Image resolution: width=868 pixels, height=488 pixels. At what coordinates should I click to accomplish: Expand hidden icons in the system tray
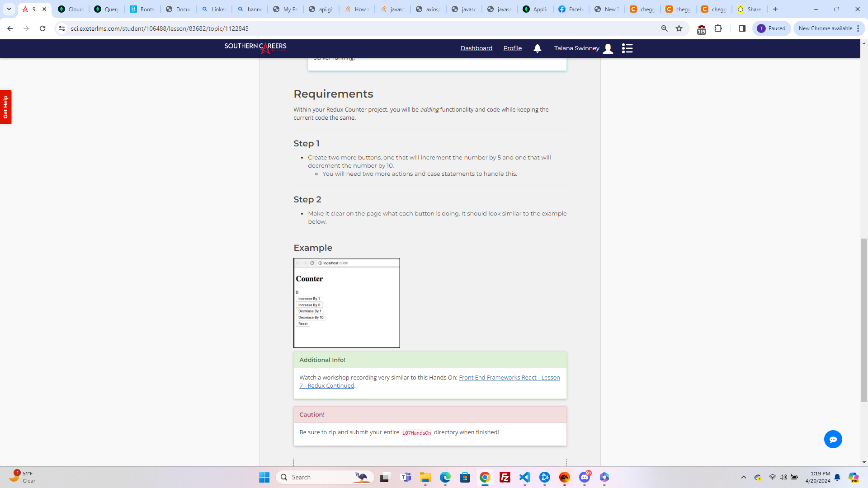click(x=743, y=477)
